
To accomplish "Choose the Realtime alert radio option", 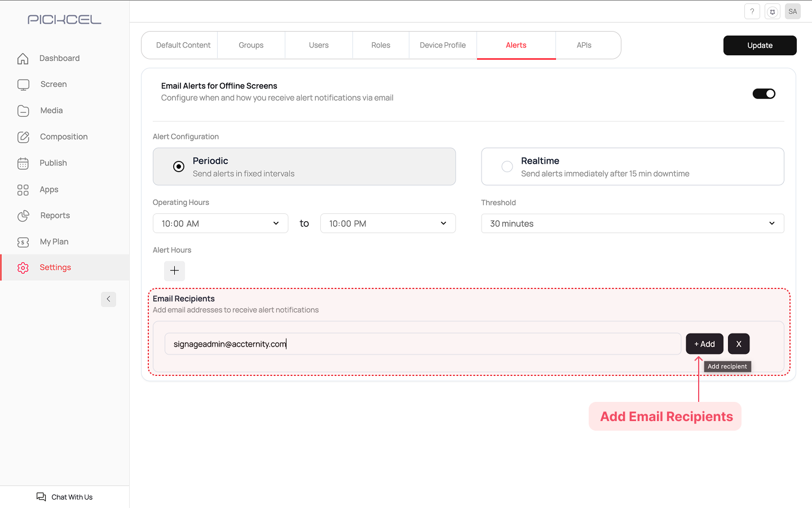I will (507, 167).
